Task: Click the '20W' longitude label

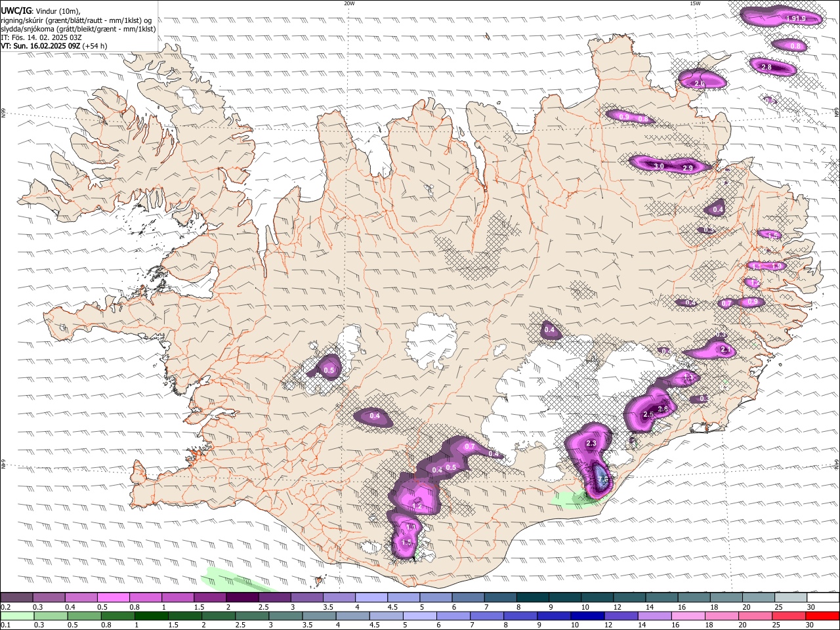Action: 349,3
